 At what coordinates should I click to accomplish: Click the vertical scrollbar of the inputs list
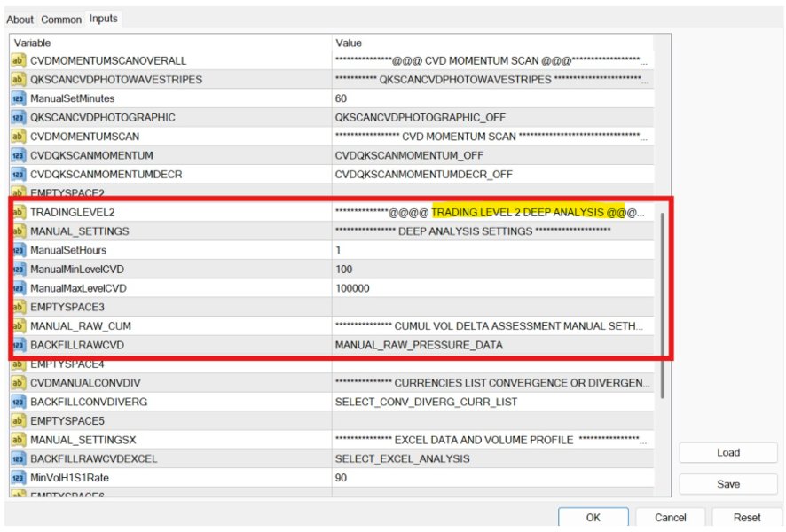662,306
